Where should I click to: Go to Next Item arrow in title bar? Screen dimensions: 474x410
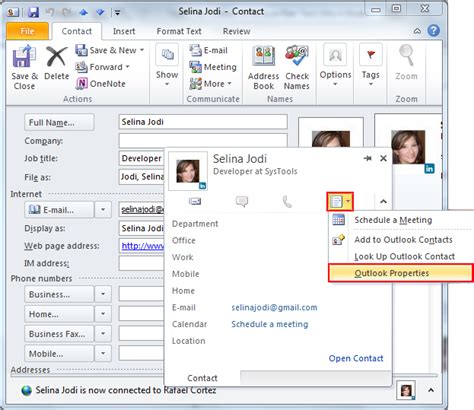point(100,12)
